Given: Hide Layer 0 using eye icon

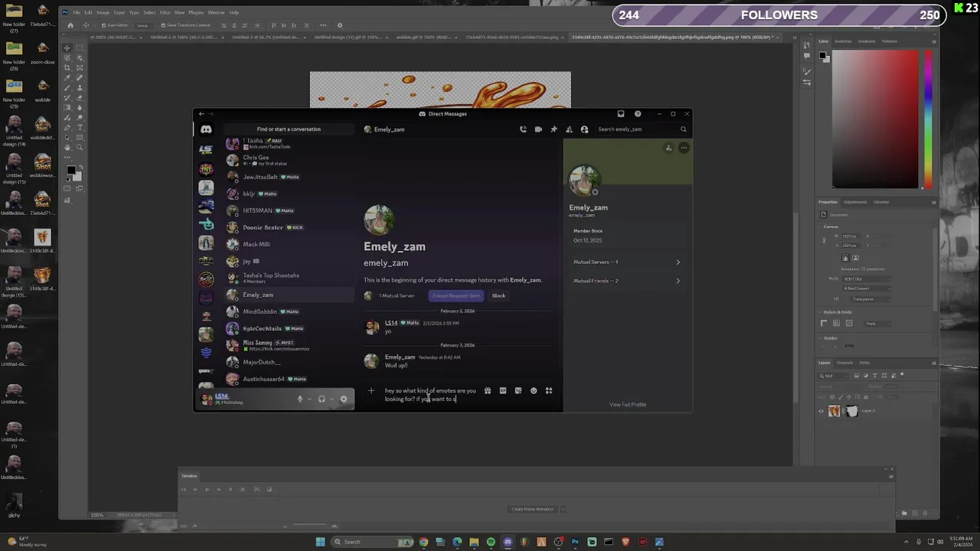Looking at the screenshot, I should point(822,411).
